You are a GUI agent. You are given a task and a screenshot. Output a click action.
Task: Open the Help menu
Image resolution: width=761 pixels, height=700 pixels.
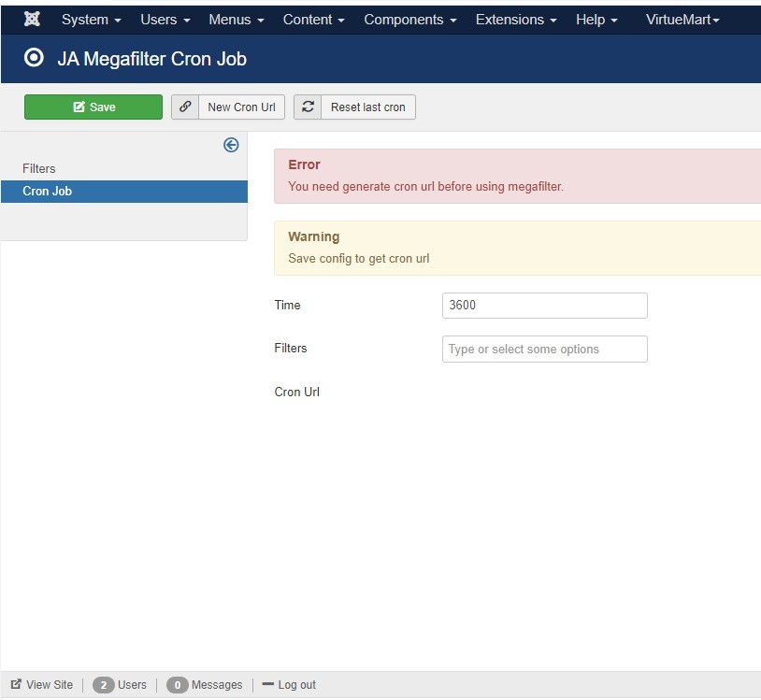[x=596, y=20]
